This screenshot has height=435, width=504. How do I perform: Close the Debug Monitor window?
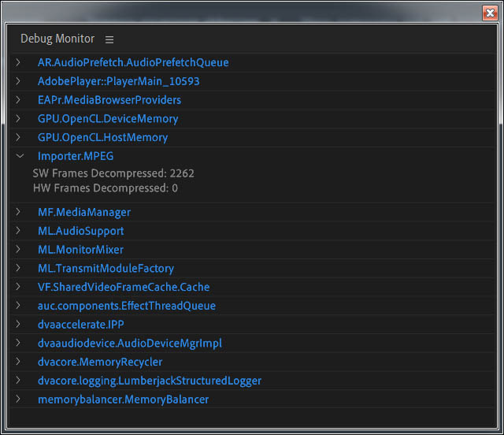[x=489, y=13]
